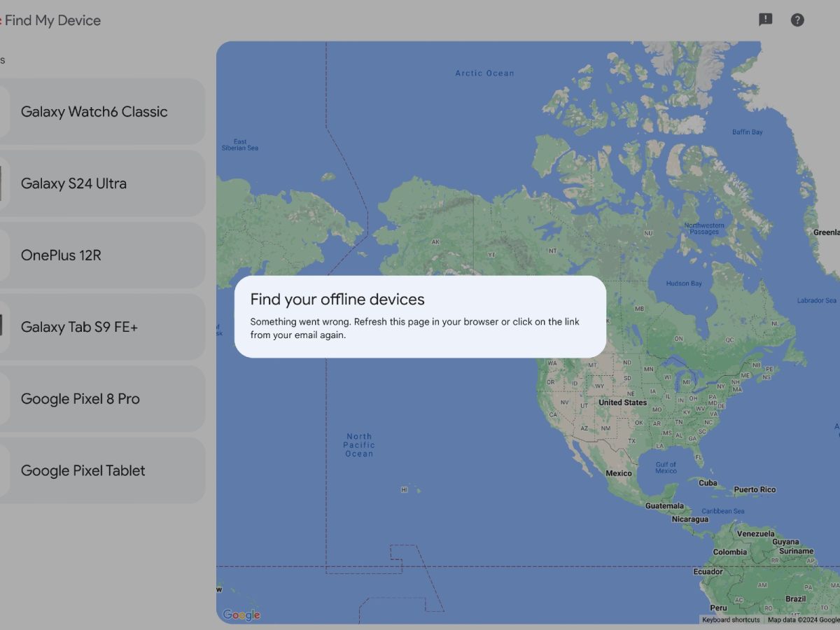Viewport: 840px width, 630px height.
Task: Click the Mexico label on the map
Action: click(618, 473)
